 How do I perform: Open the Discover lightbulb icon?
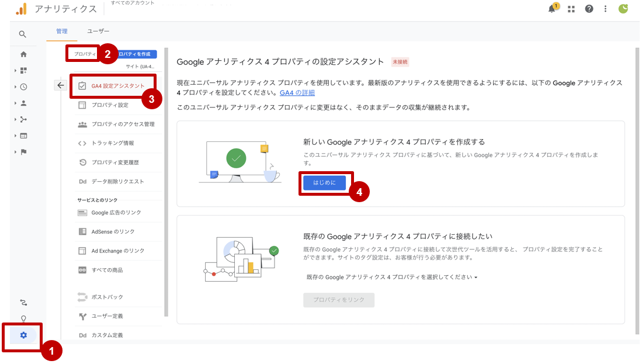tap(23, 319)
